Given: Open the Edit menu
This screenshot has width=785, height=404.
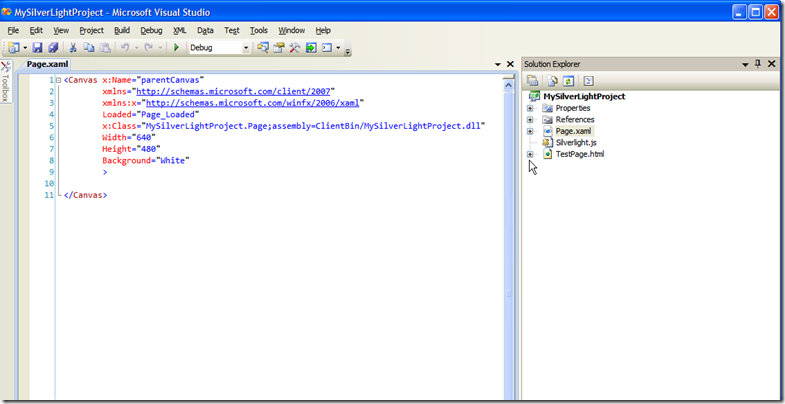Looking at the screenshot, I should tap(36, 31).
